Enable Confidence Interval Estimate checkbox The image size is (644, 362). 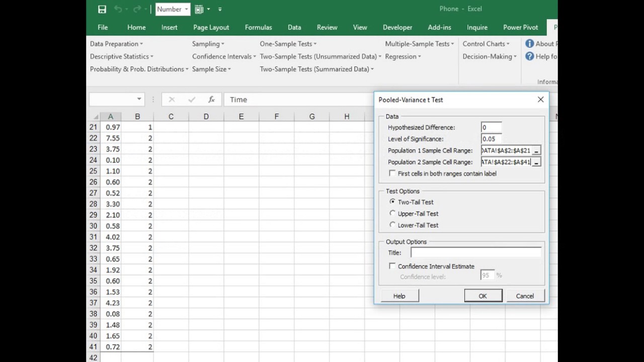pos(392,266)
